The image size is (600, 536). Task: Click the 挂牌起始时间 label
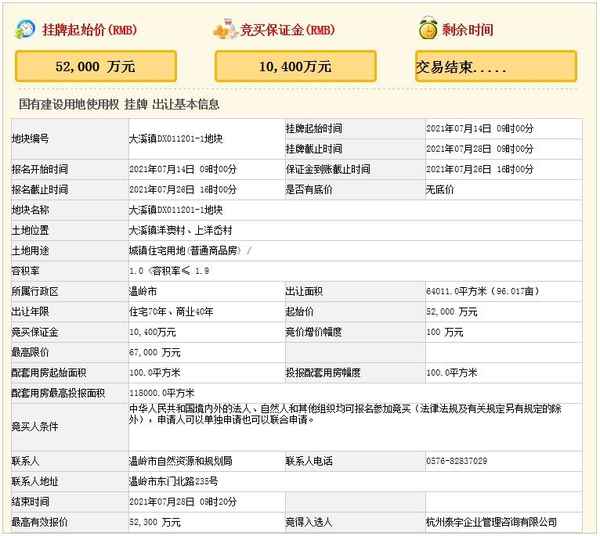click(314, 129)
